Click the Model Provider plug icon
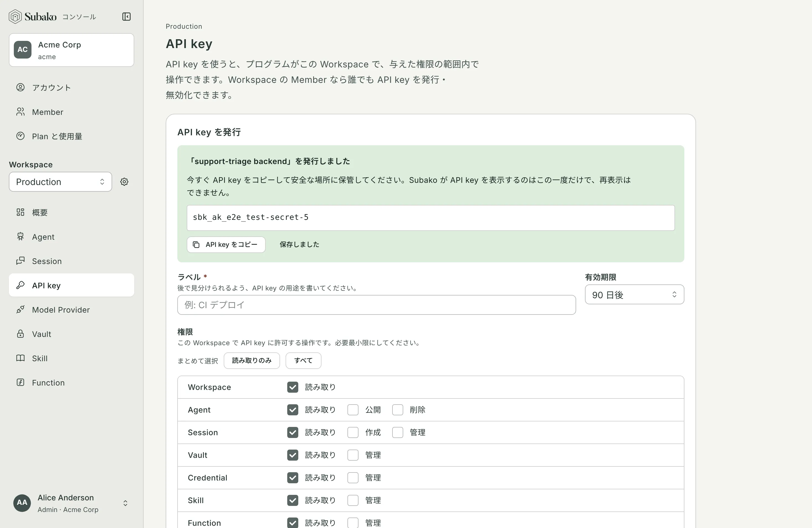The image size is (812, 528). coord(20,309)
